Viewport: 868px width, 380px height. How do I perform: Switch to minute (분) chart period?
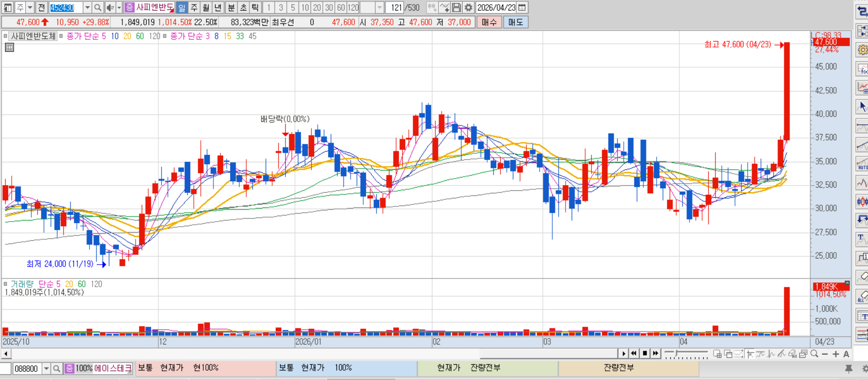coord(231,8)
